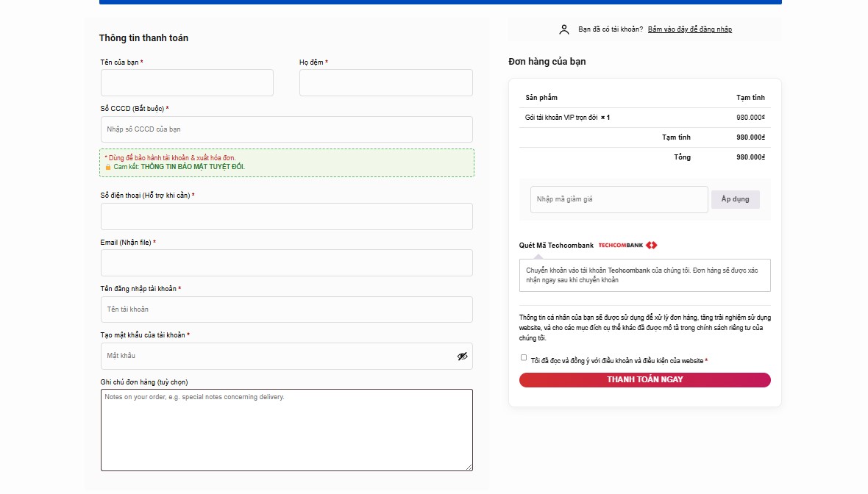Click the 'Email (Nhận file)' input field
The height and width of the screenshot is (494, 868).
pyautogui.click(x=286, y=262)
